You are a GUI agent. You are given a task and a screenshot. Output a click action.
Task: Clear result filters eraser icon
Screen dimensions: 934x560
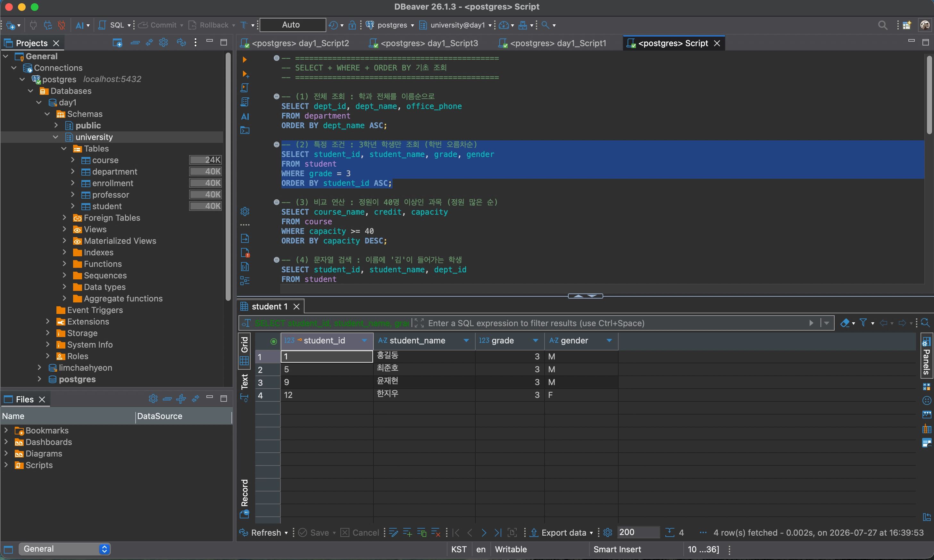(x=845, y=323)
